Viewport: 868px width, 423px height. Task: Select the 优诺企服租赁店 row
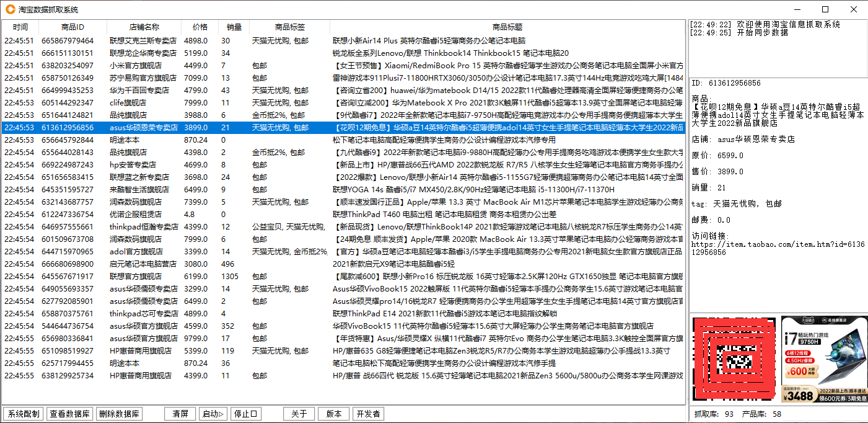click(343, 214)
